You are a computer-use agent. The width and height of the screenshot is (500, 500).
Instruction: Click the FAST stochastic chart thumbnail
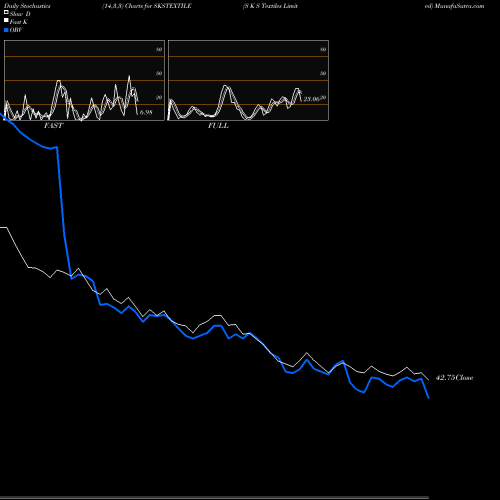pos(84,80)
